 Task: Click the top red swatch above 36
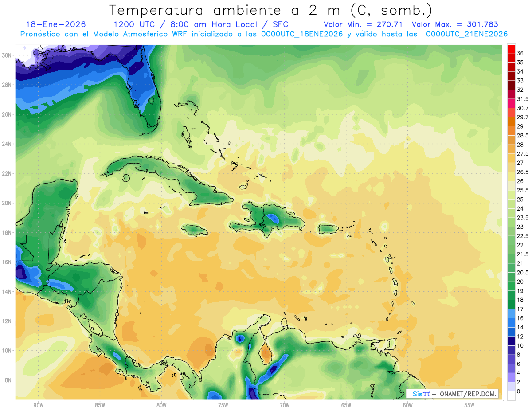(511, 49)
